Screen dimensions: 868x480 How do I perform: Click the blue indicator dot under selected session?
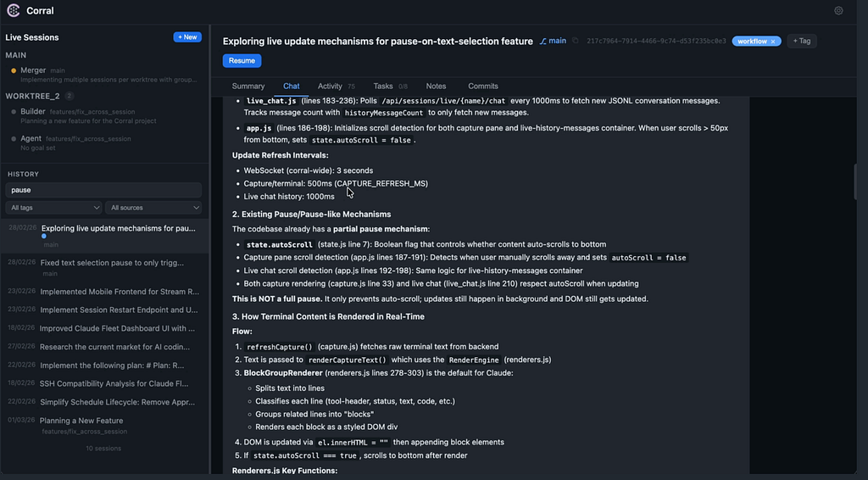coord(44,237)
